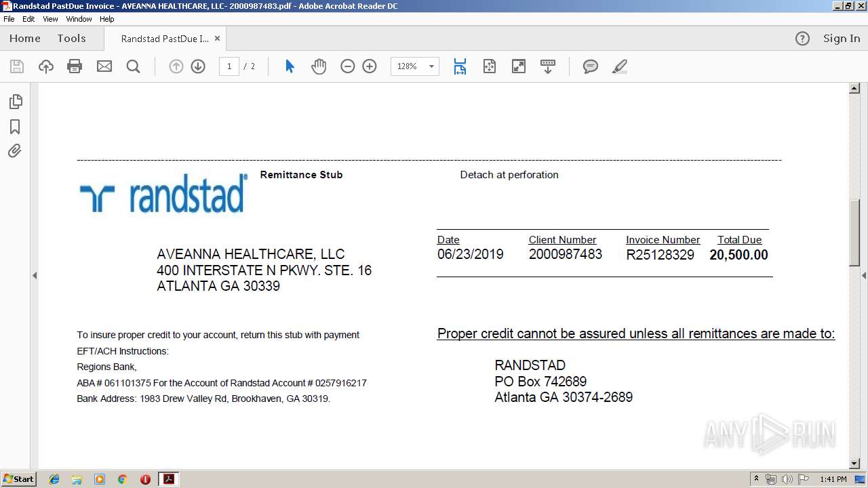Click the Fit one full page icon

(x=490, y=66)
